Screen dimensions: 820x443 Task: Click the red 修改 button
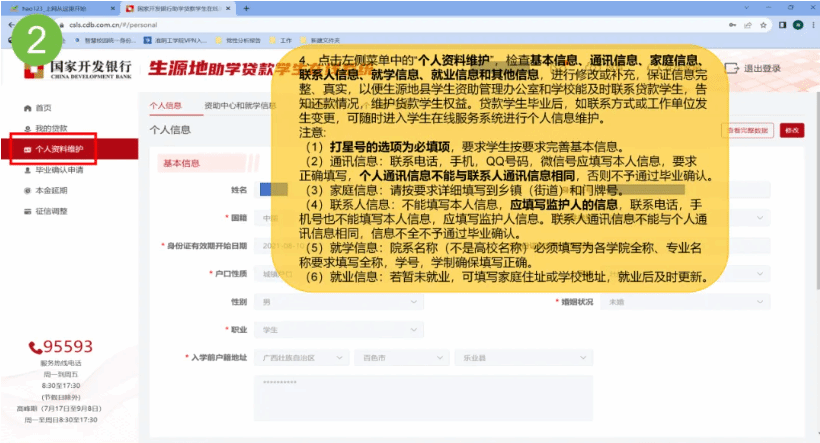click(x=792, y=130)
